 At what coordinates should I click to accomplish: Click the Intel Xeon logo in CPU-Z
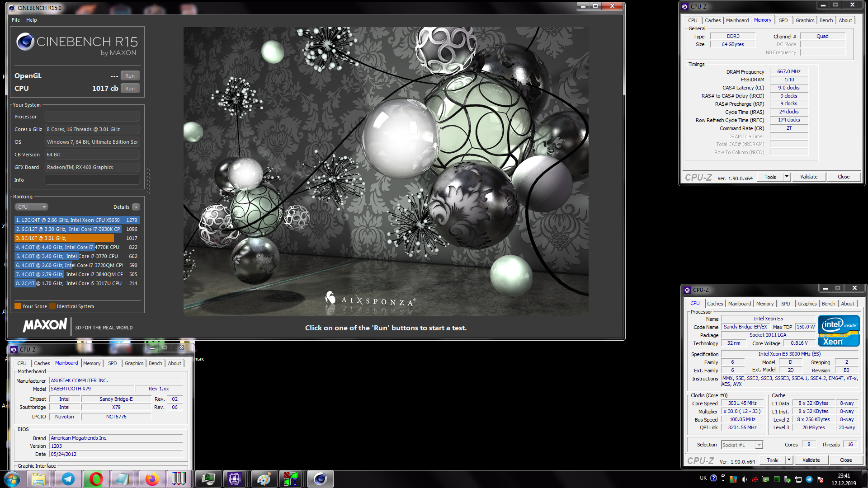839,331
